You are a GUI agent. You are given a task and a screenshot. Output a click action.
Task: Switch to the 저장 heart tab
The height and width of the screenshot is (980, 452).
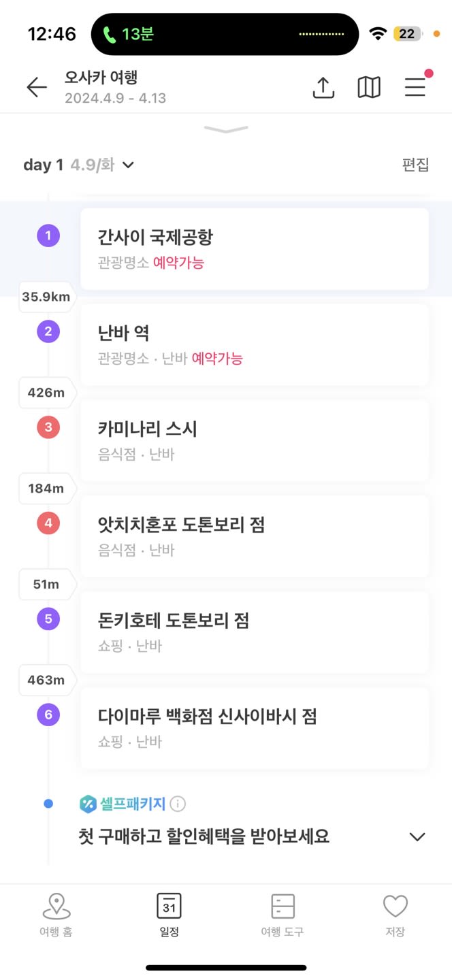pos(395,916)
